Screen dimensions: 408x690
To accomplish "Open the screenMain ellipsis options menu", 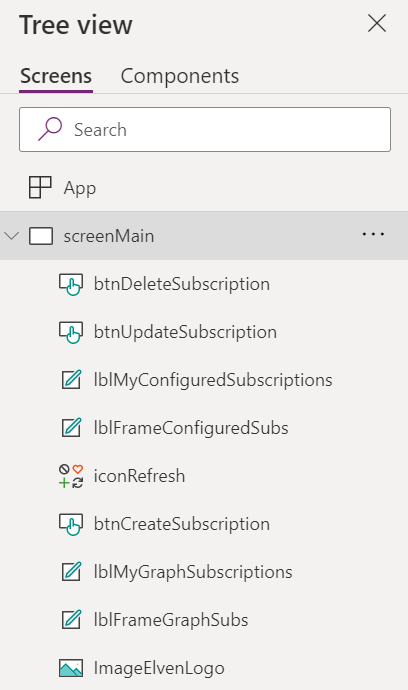I will 373,234.
